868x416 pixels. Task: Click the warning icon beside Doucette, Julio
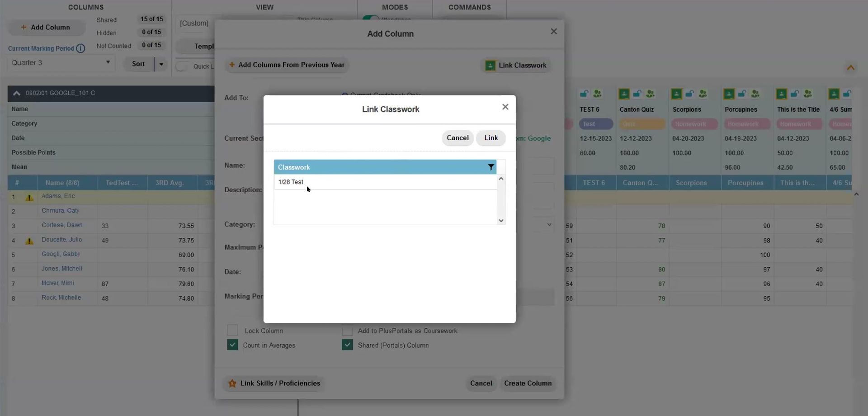[29, 241]
